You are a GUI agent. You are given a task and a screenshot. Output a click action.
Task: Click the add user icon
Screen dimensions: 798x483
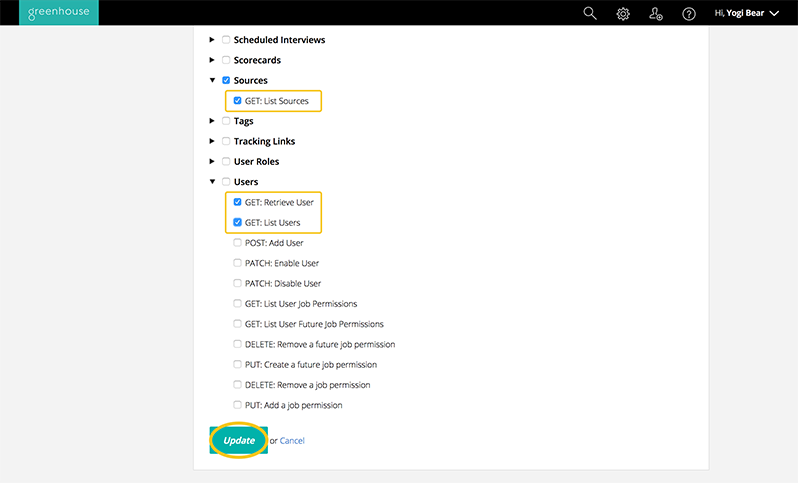[x=655, y=13]
